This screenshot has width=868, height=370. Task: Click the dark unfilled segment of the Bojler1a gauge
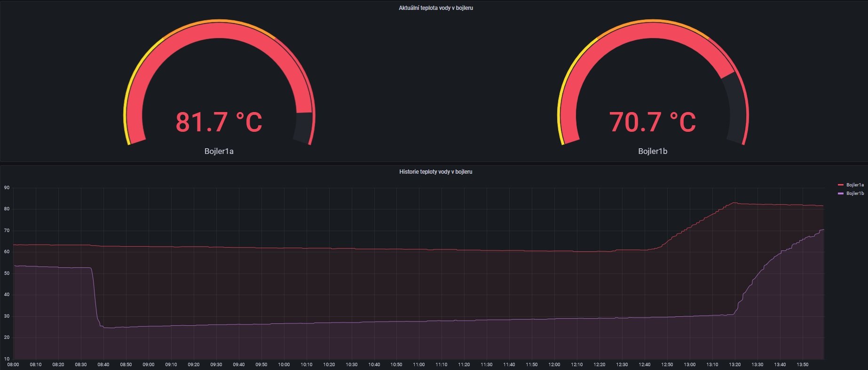coord(302,127)
